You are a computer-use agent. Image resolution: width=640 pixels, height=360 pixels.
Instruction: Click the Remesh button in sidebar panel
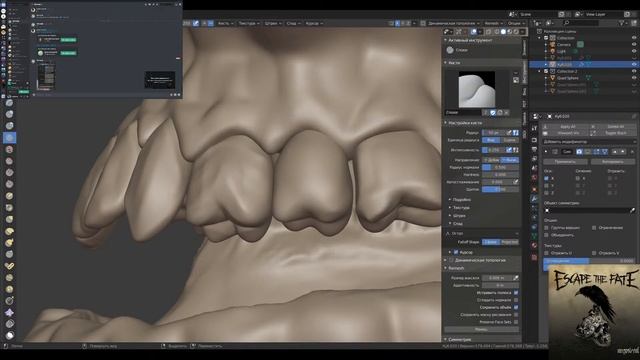click(x=481, y=329)
